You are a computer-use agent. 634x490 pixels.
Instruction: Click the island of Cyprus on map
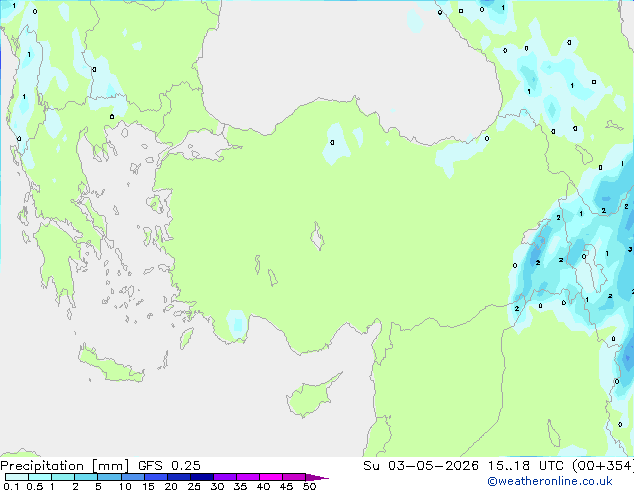click(x=311, y=396)
